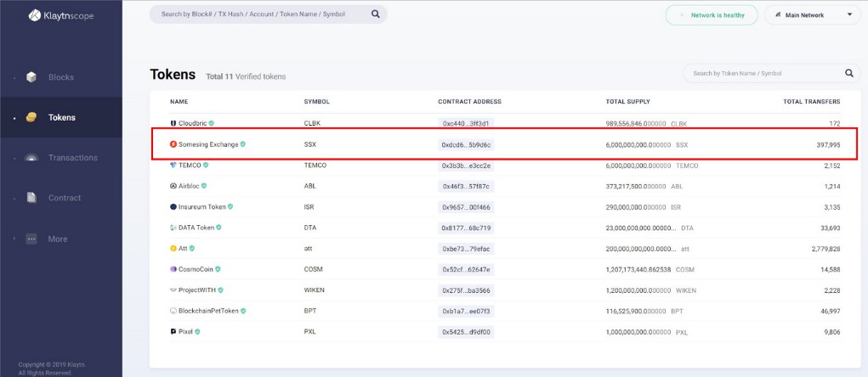Screen dimensions: 868x377
Task: Click the Att token logo
Action: pos(173,249)
